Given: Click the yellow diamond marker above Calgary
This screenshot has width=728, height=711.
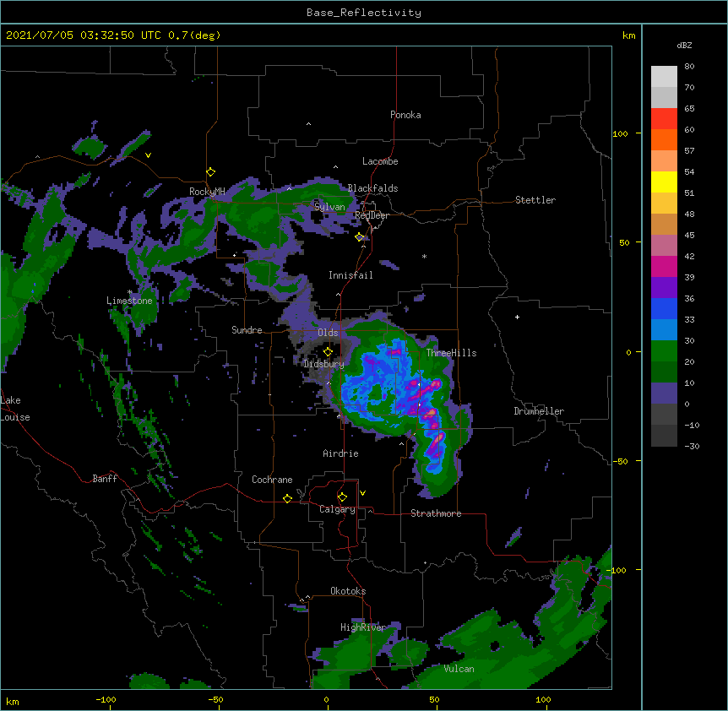Looking at the screenshot, I should pyautogui.click(x=342, y=497).
